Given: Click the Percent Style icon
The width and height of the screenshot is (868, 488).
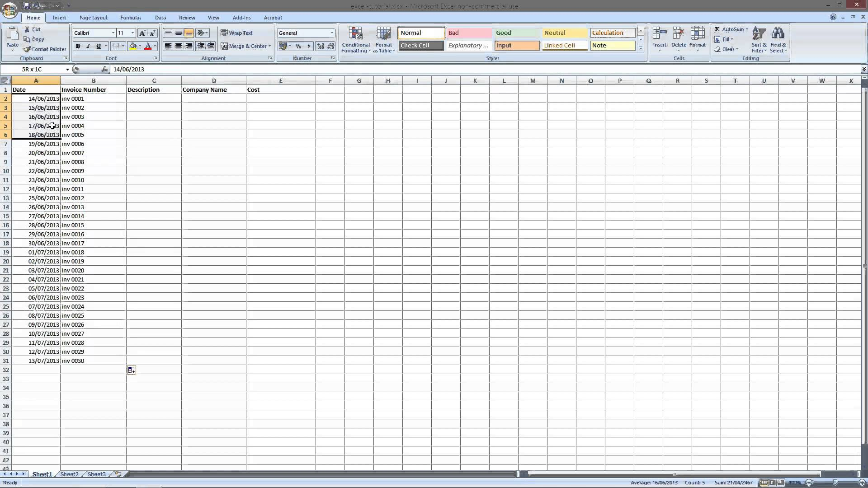Looking at the screenshot, I should tap(298, 46).
